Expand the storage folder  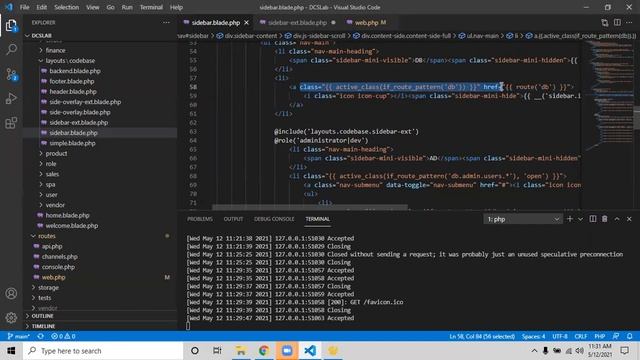point(48,287)
